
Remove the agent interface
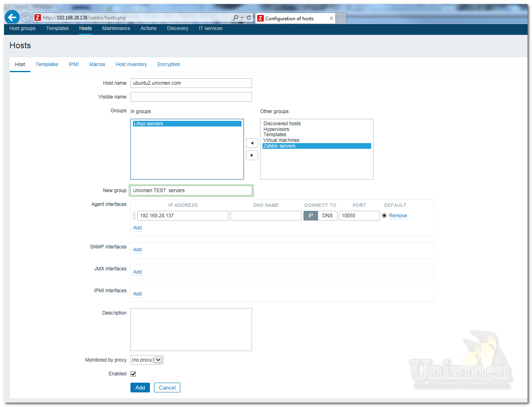click(x=398, y=216)
